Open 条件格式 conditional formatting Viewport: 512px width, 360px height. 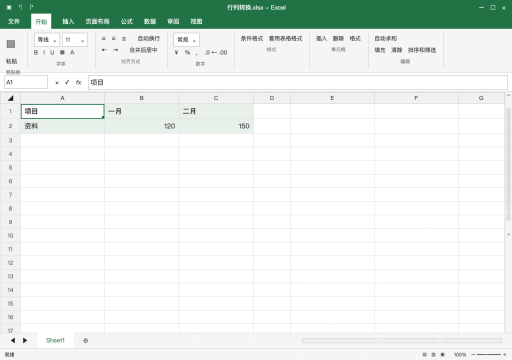pos(252,39)
